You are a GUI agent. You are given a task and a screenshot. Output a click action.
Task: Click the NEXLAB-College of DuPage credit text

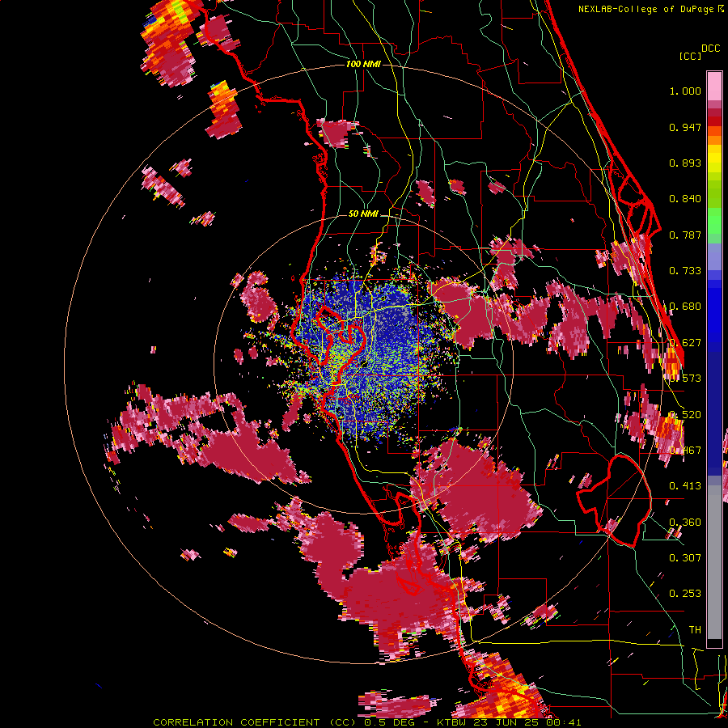(647, 9)
